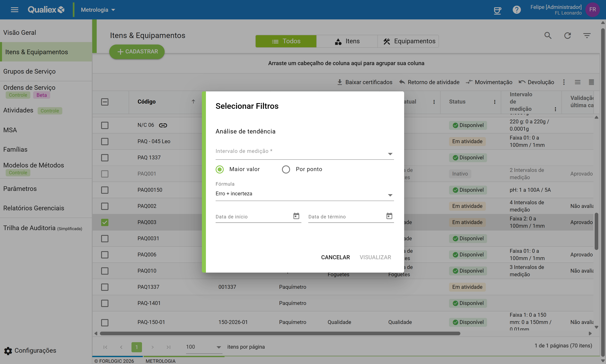Open Status column options menu
Screen dimensions: 606x364
495,102
